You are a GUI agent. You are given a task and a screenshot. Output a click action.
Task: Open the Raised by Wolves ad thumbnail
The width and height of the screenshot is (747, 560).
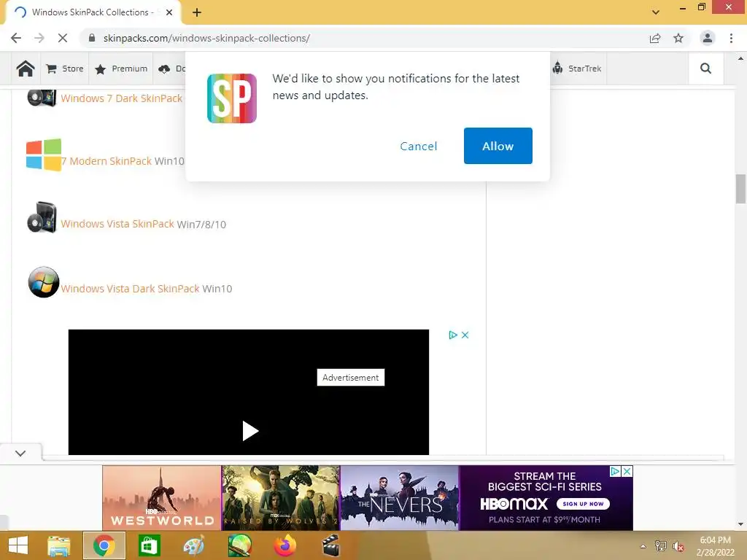tap(281, 497)
